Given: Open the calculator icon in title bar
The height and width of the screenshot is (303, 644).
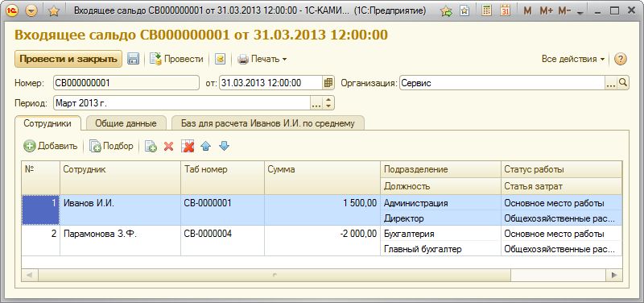Looking at the screenshot, I should click(x=486, y=10).
